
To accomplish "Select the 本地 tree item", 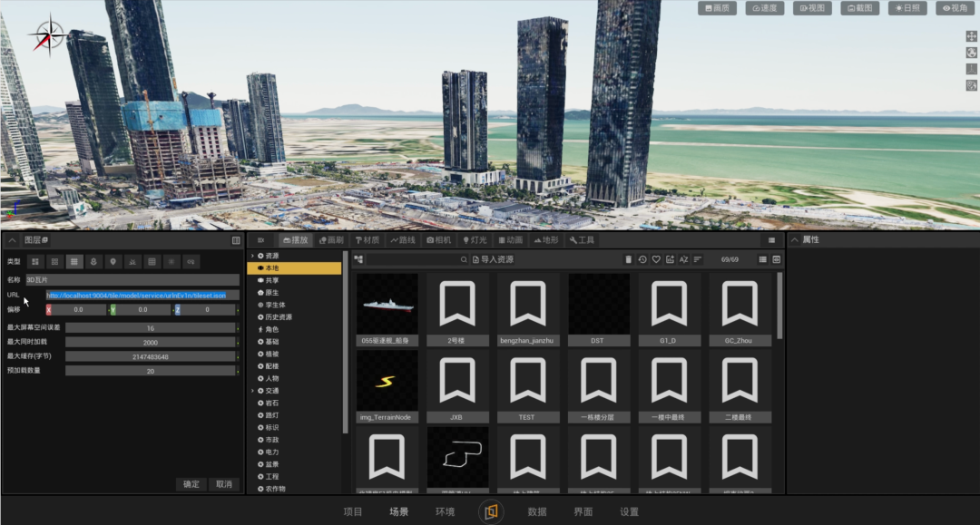I will (x=294, y=268).
